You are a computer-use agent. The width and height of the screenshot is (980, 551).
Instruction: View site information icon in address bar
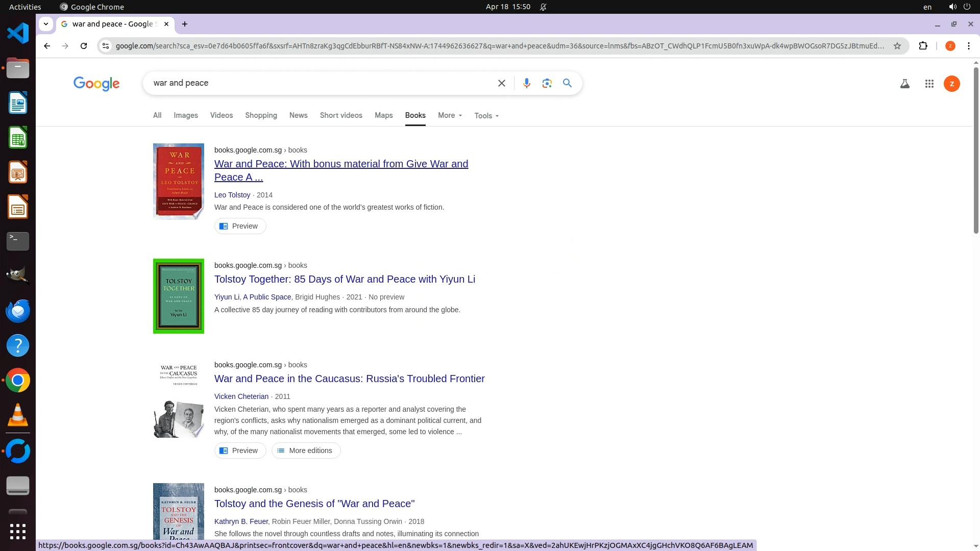click(106, 46)
